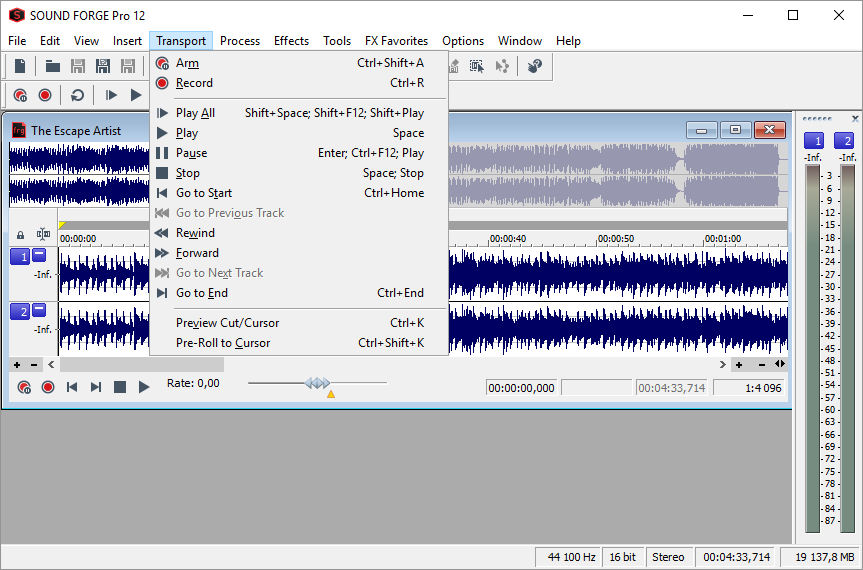Click the selection length field 00:04:33,714

click(671, 388)
